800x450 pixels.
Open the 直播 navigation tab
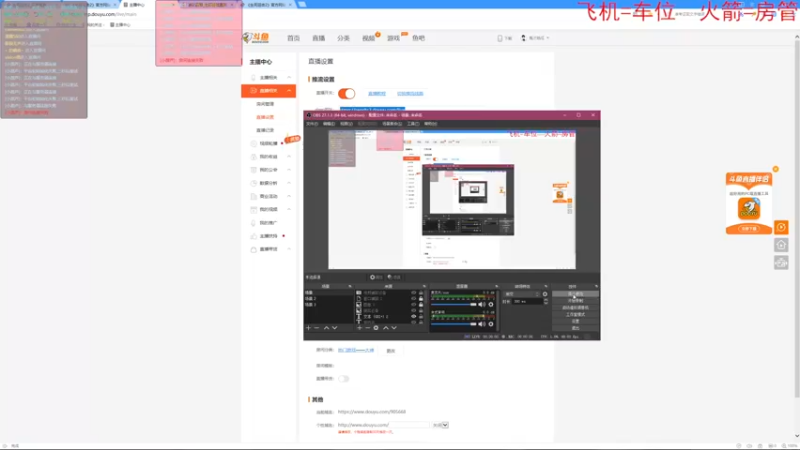click(x=318, y=38)
